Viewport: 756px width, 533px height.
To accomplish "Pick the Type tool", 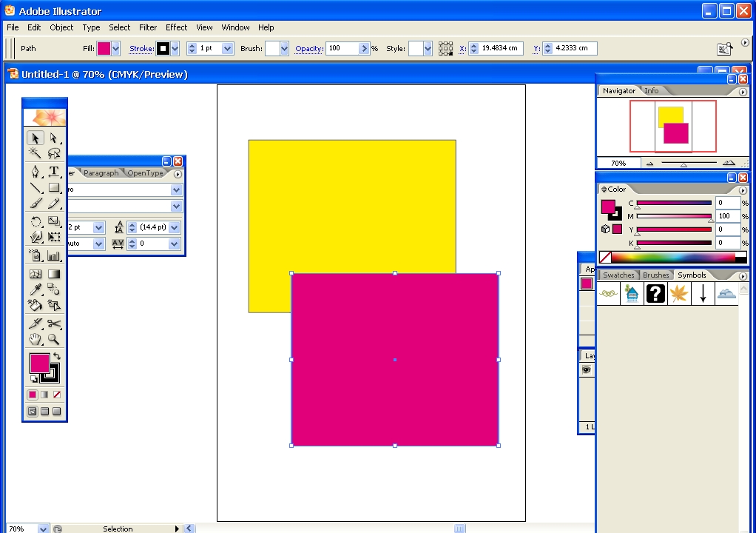I will tap(54, 172).
